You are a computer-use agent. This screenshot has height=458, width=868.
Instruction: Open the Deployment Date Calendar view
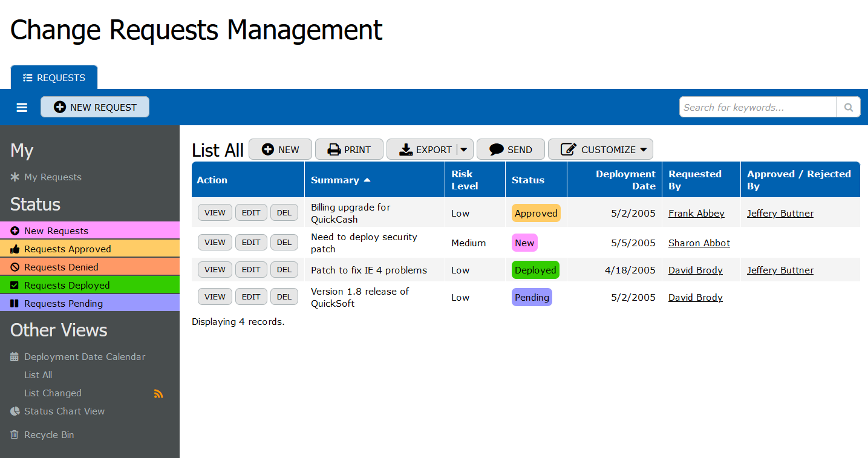[84, 357]
